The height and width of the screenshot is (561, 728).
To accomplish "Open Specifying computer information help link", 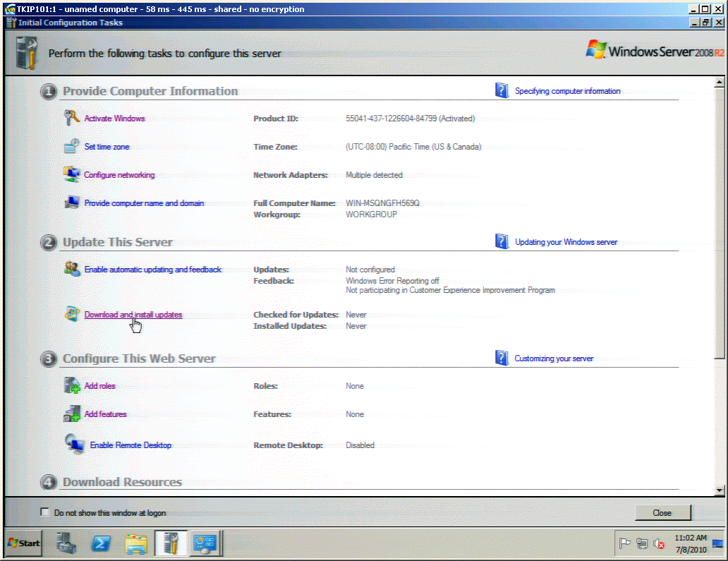I will click(567, 91).
